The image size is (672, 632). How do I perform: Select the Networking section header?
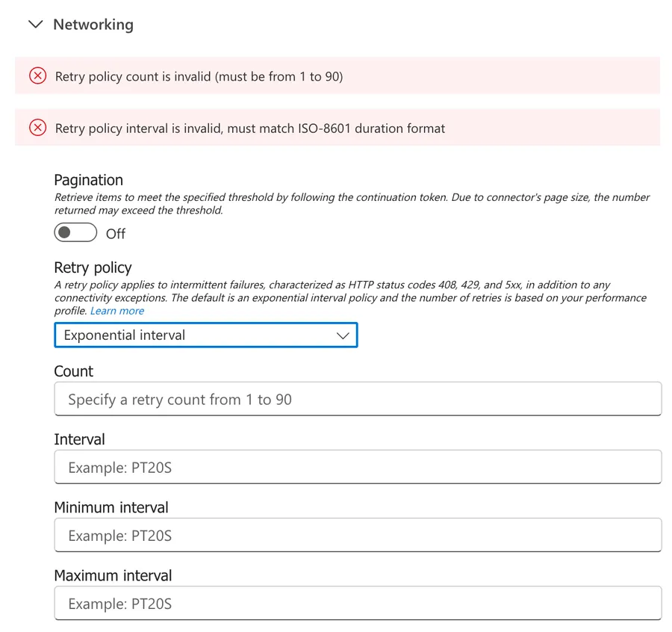tap(93, 24)
